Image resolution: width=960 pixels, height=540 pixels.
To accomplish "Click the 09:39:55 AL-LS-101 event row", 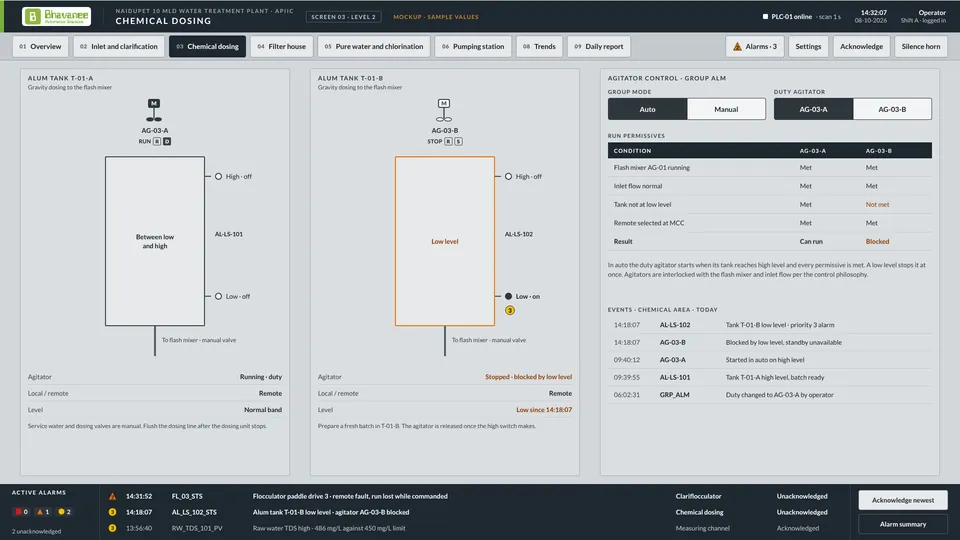I will (770, 377).
